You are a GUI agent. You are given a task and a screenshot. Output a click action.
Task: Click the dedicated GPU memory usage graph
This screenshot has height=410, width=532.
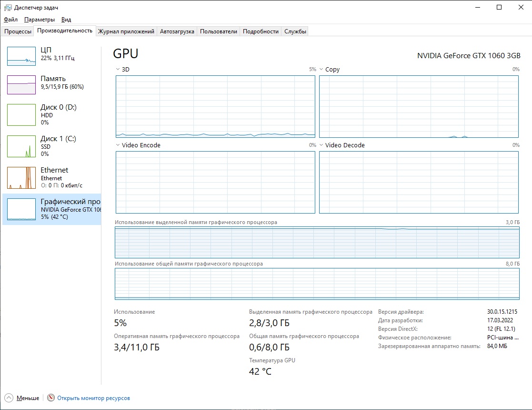(317, 243)
